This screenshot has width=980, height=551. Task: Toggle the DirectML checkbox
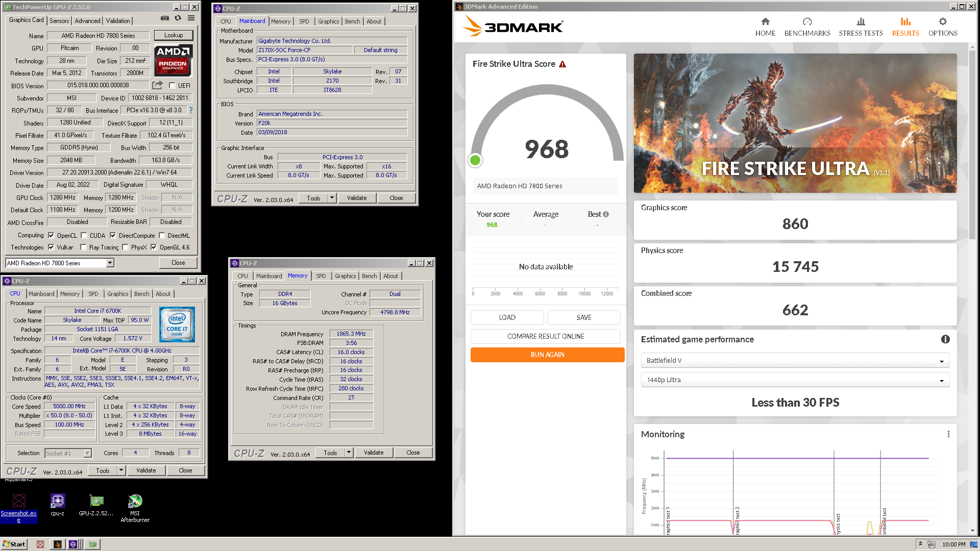pos(162,235)
